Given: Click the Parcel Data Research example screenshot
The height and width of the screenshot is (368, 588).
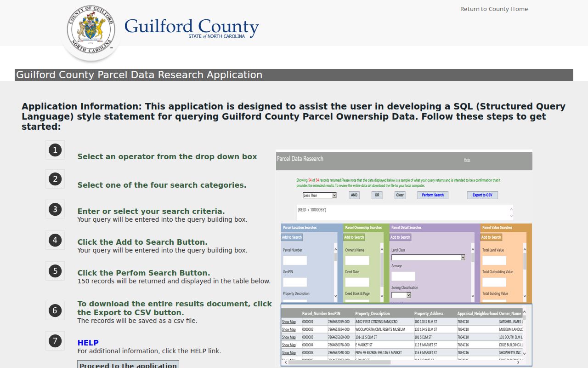Looking at the screenshot, I should (404, 258).
